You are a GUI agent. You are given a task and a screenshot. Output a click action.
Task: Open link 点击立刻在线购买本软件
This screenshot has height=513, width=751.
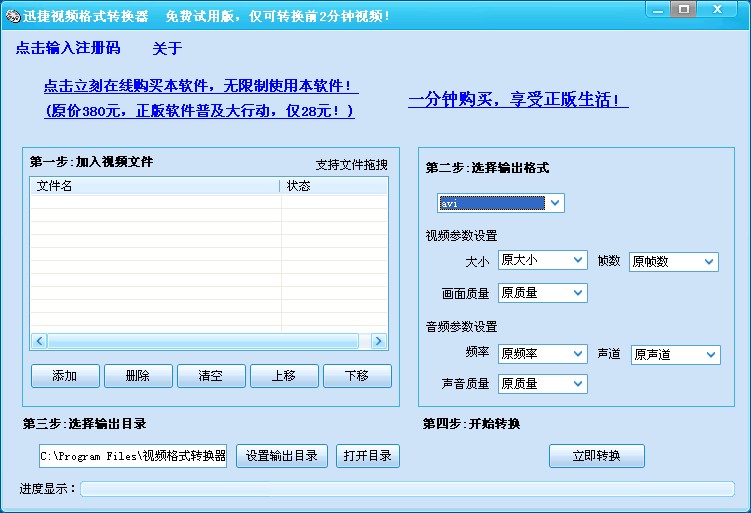pyautogui.click(x=201, y=86)
